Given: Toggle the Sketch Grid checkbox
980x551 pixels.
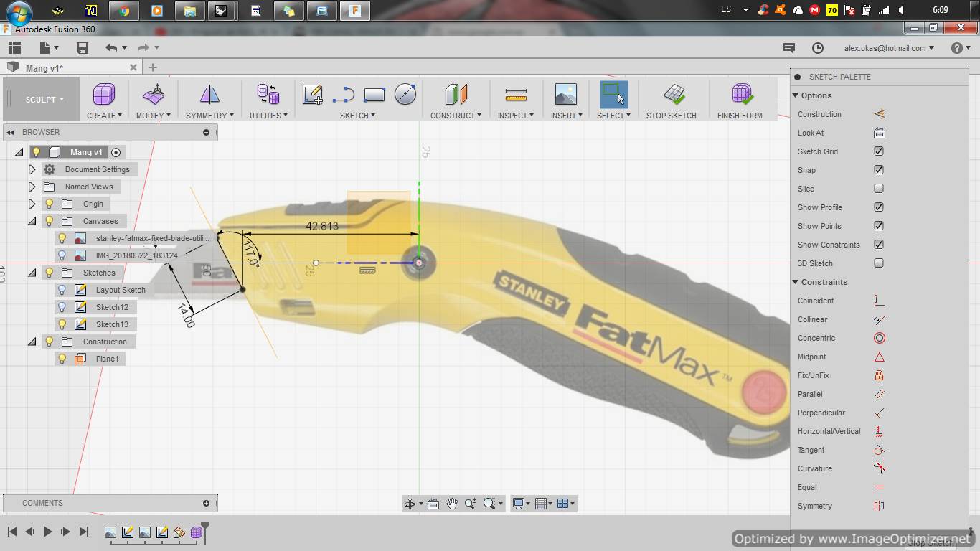Looking at the screenshot, I should (x=879, y=151).
